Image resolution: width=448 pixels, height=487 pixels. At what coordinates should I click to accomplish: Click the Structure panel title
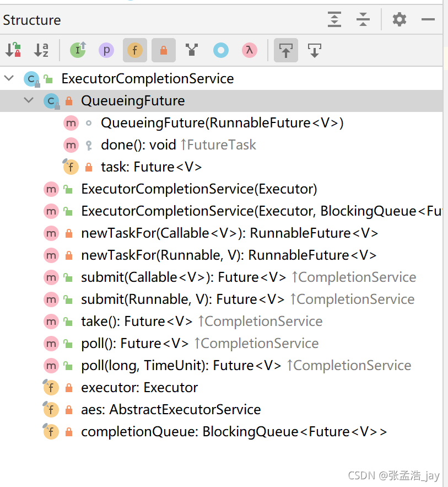[32, 20]
